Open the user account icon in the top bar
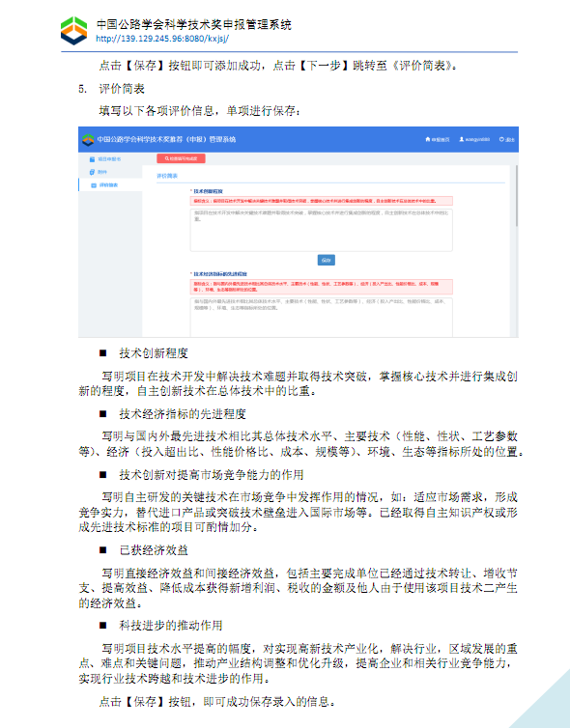Viewport: 570px width, 728px height. (x=461, y=139)
